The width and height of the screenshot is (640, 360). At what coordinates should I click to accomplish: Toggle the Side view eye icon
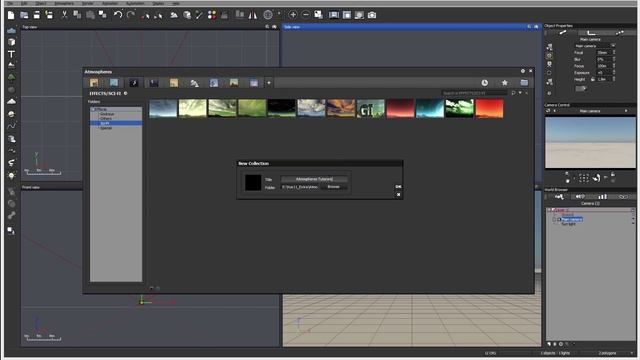pyautogui.click(x=536, y=27)
